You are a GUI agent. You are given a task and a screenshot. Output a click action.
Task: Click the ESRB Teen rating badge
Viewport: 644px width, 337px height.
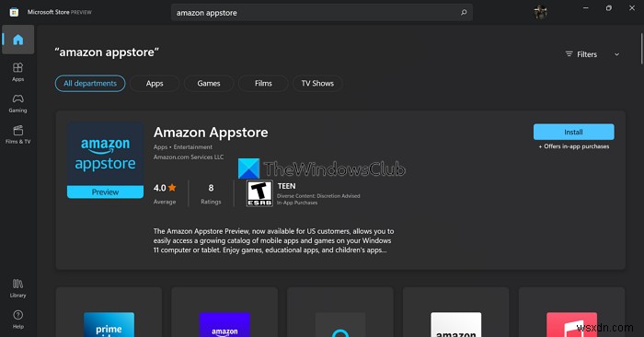259,193
